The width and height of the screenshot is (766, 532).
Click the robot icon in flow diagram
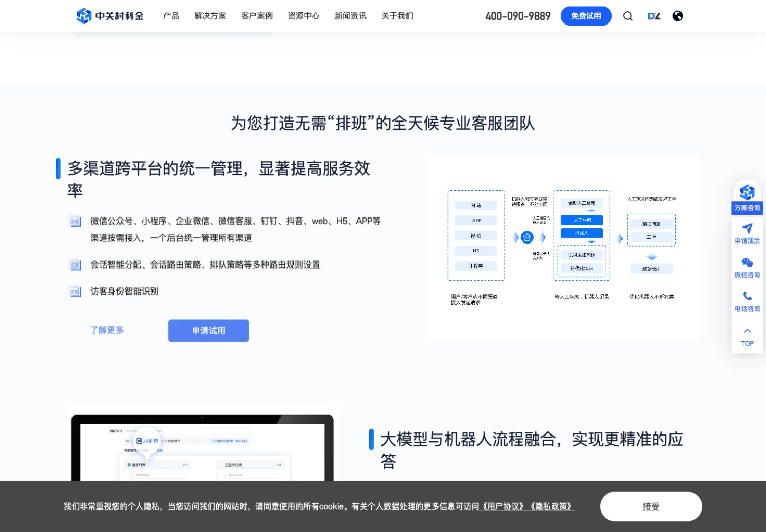527,237
